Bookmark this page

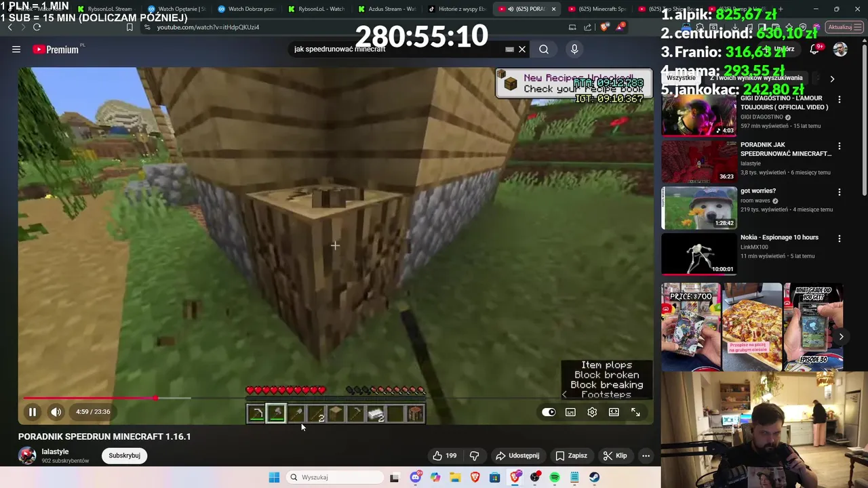click(x=130, y=27)
